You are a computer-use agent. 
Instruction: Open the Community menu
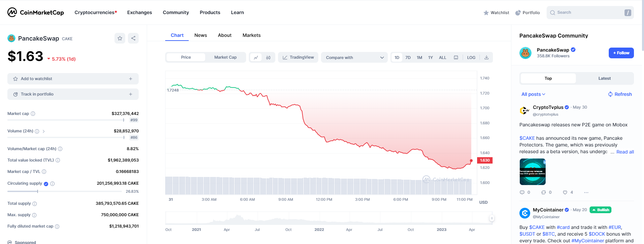pos(176,12)
